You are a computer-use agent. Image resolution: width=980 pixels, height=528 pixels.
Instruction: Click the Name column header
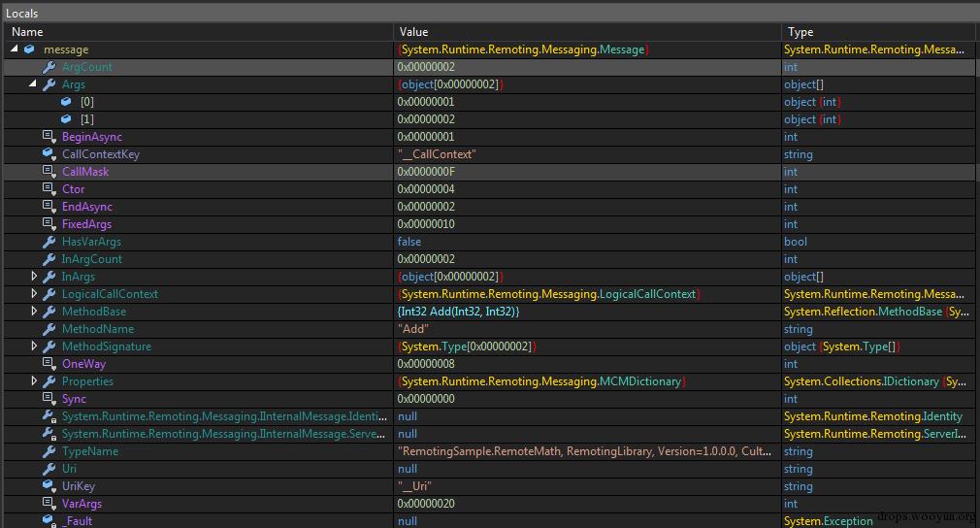click(x=27, y=32)
